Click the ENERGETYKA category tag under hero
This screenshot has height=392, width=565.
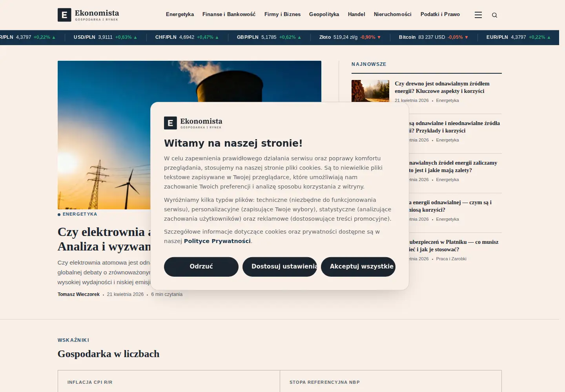(x=80, y=214)
